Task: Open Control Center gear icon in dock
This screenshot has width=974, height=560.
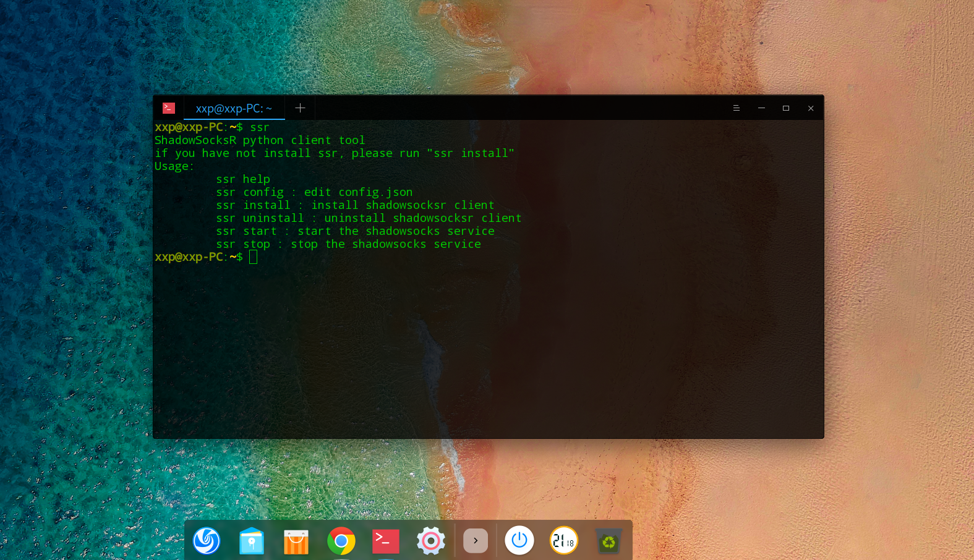Action: [x=431, y=541]
